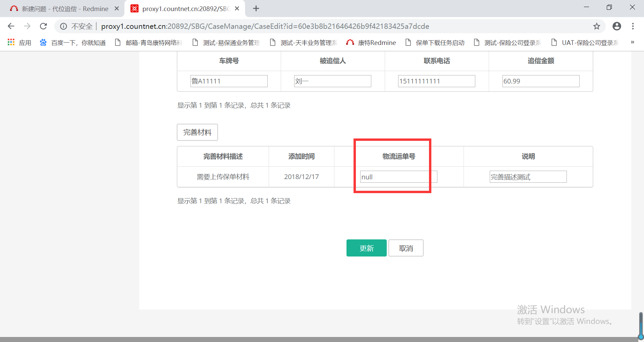
Task: Select the 联系电话 column header
Action: (x=437, y=61)
